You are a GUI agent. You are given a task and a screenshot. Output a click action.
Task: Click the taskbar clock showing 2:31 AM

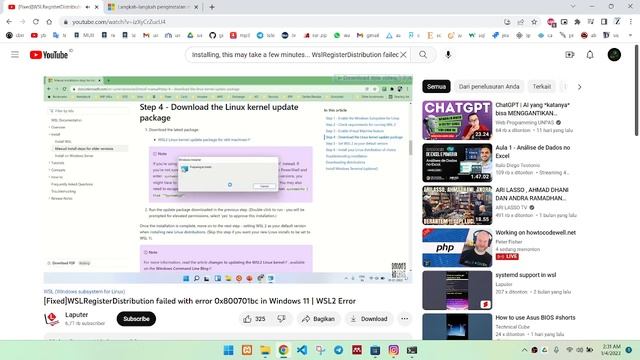pyautogui.click(x=611, y=350)
